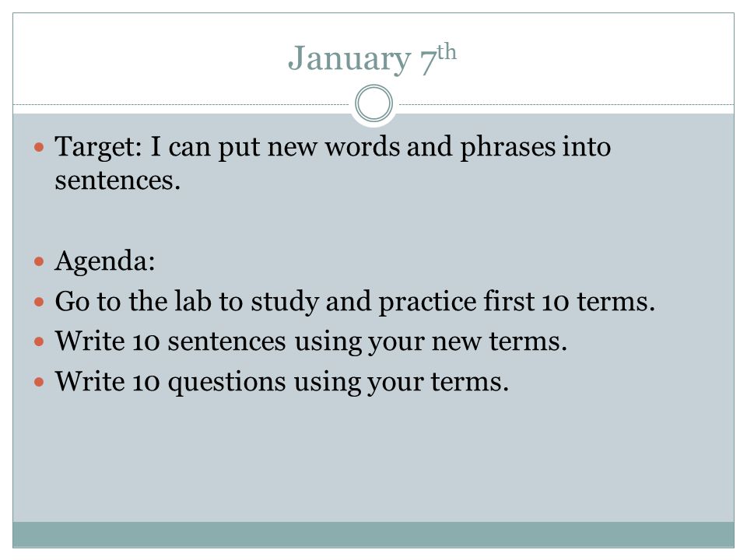Image resolution: width=747 pixels, height=560 pixels.
Task: Click the dashed divider line right of the circle
Action: (566, 104)
